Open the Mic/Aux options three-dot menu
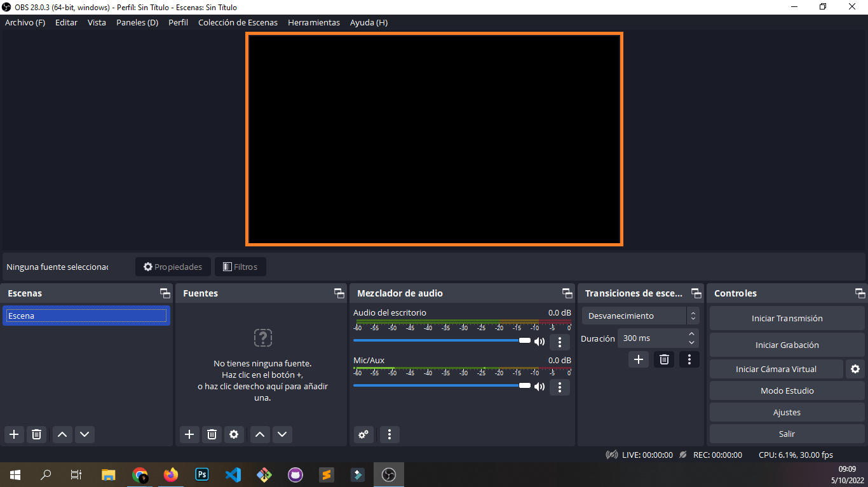Screen dimensions: 868x487 [560, 387]
